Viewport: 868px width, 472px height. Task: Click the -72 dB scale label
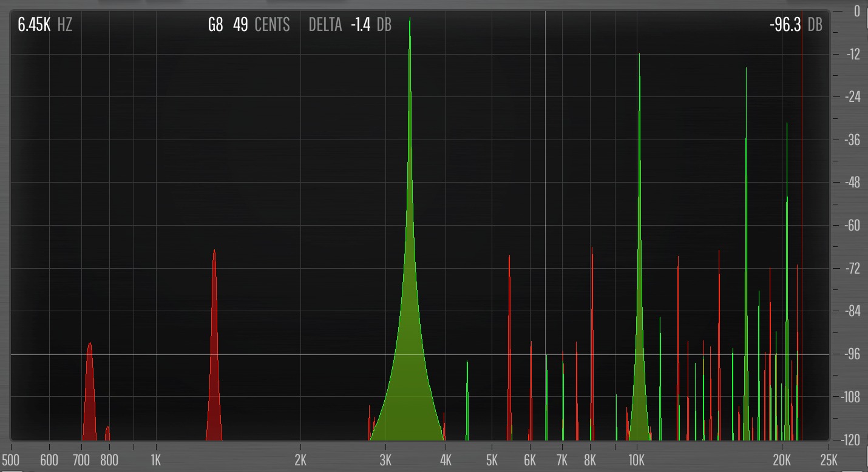point(853,268)
